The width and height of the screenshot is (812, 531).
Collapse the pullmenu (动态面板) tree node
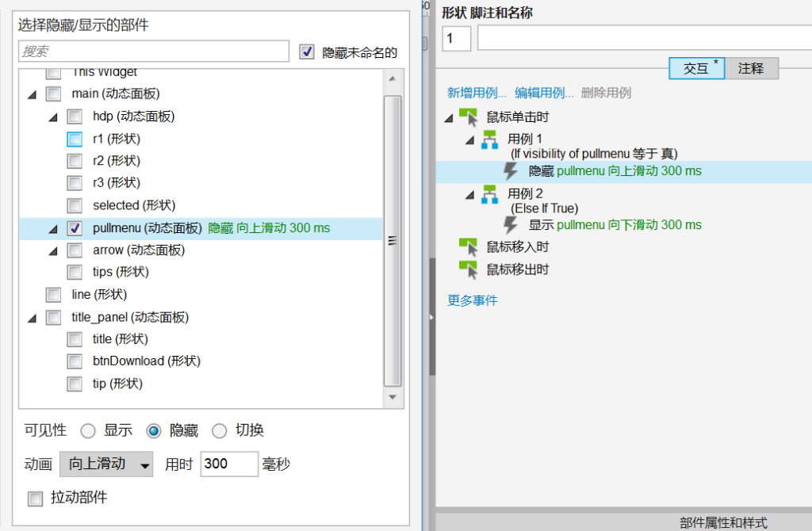point(53,229)
